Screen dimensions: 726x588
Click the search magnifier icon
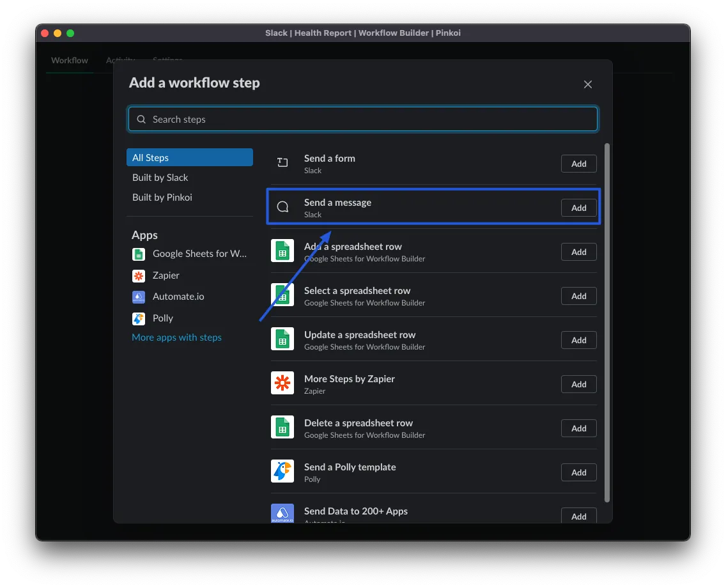pos(141,120)
